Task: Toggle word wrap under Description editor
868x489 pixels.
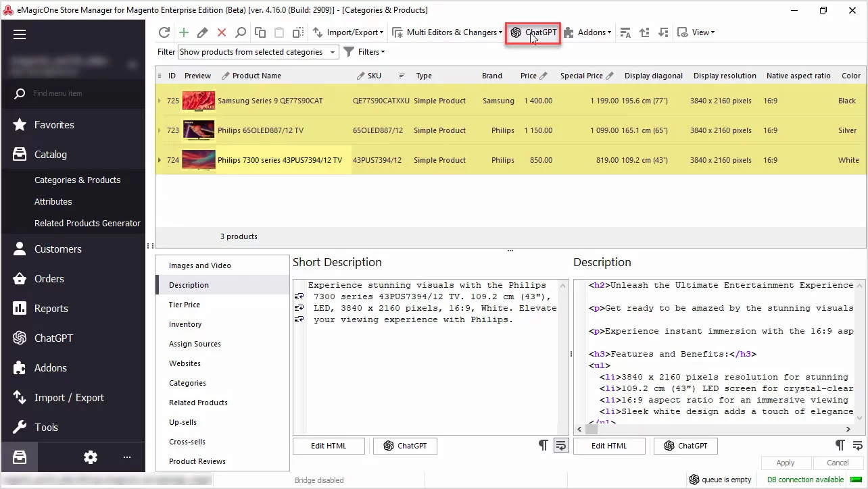Action: pos(857,445)
